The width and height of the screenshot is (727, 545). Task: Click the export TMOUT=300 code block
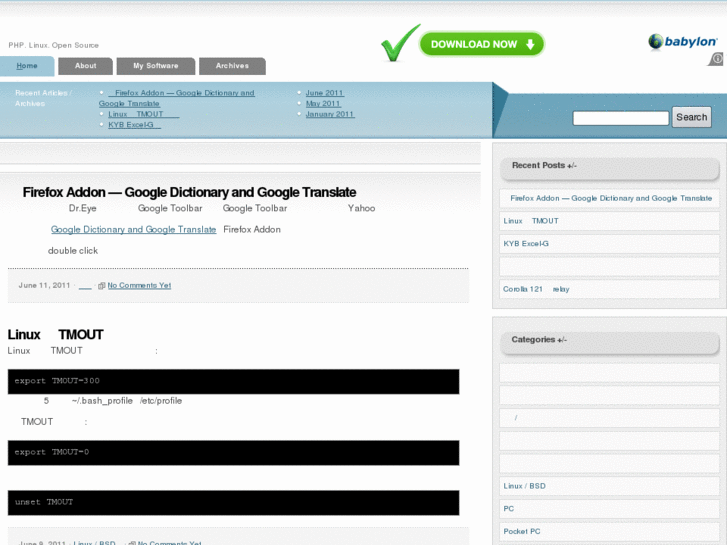233,381
